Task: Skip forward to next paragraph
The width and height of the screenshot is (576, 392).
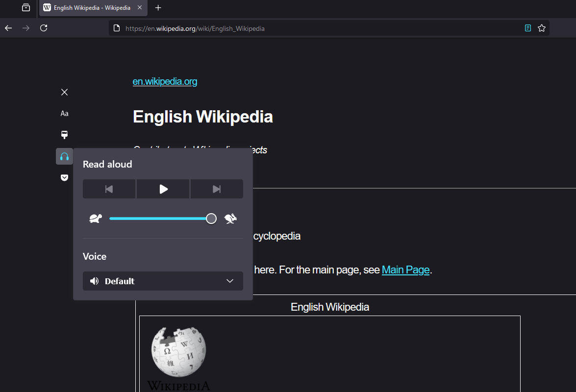Action: pos(217,189)
